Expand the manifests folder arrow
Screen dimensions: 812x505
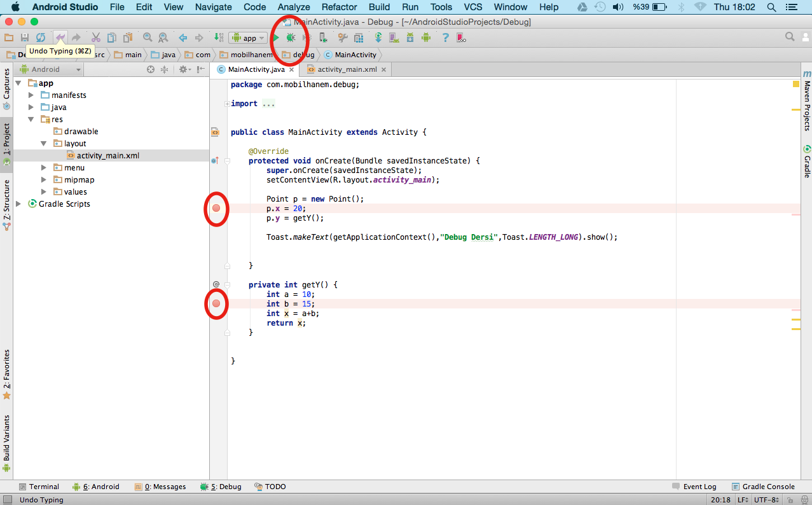tap(31, 95)
